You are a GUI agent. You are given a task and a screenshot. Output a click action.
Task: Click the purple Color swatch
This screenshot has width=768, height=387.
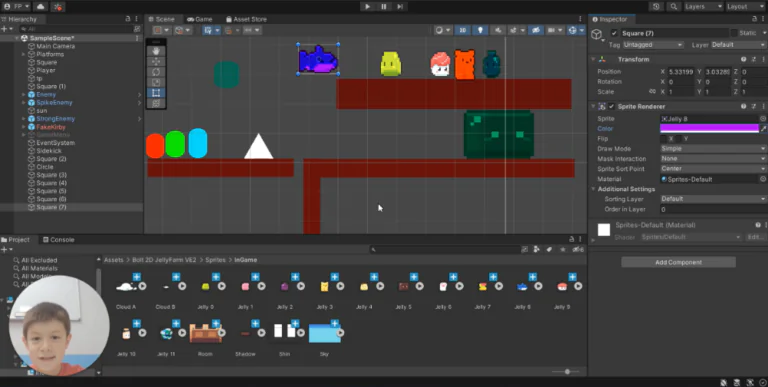709,128
